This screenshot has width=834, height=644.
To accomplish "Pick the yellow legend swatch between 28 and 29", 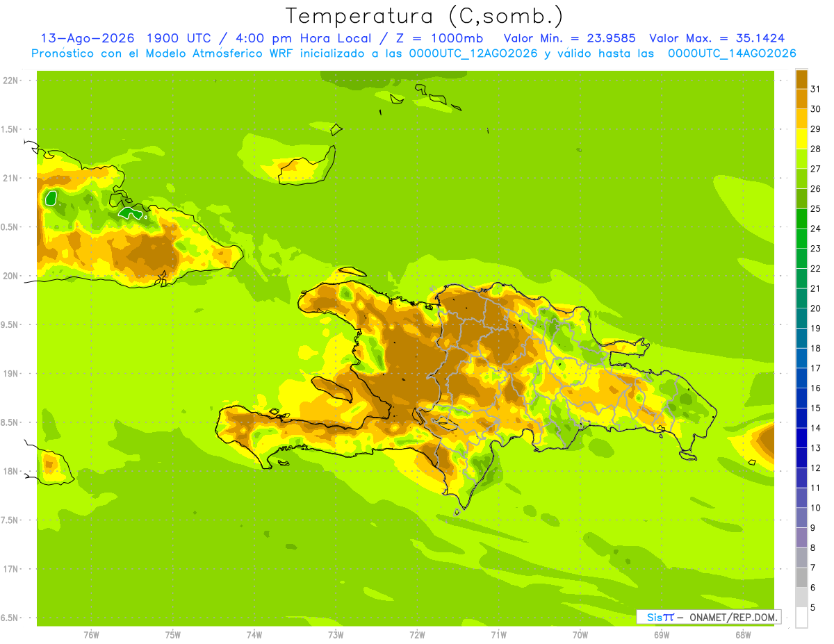I will (x=801, y=139).
